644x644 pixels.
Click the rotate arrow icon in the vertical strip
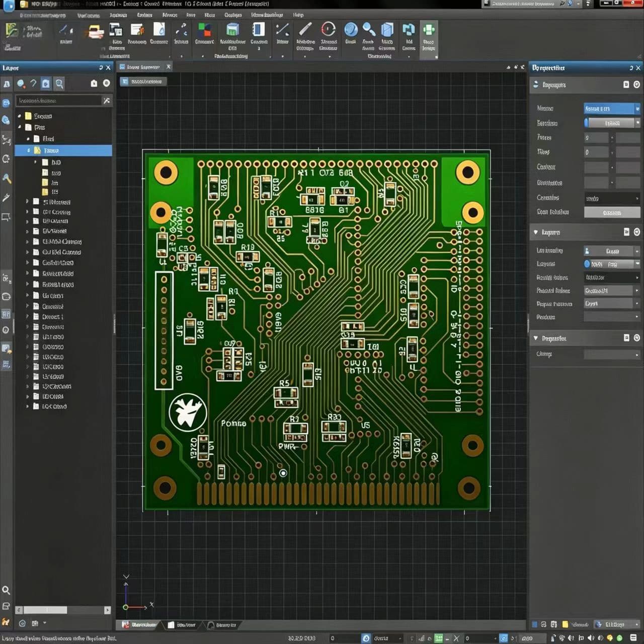point(6,159)
